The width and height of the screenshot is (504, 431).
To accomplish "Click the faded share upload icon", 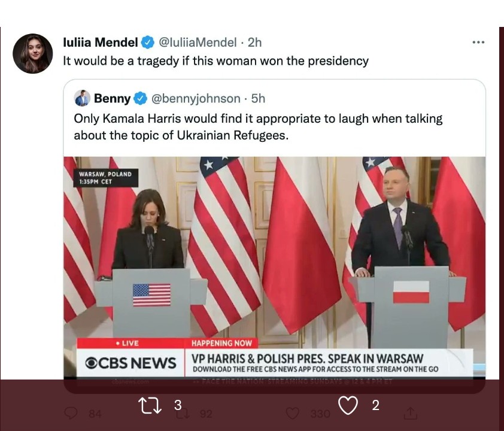I will (410, 413).
